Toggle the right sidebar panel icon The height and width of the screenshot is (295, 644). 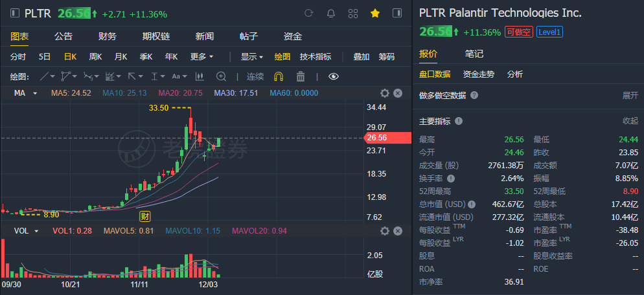click(x=397, y=13)
